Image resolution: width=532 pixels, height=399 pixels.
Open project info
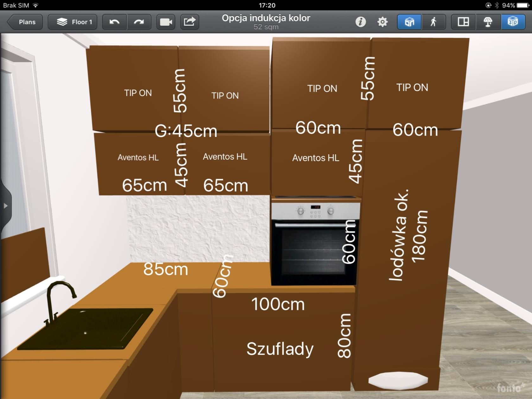click(x=361, y=22)
